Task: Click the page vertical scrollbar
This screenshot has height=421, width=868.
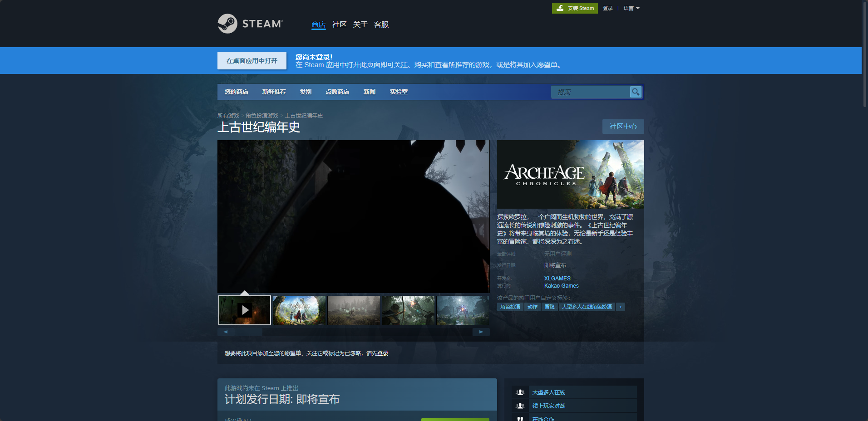Action: coord(865,54)
